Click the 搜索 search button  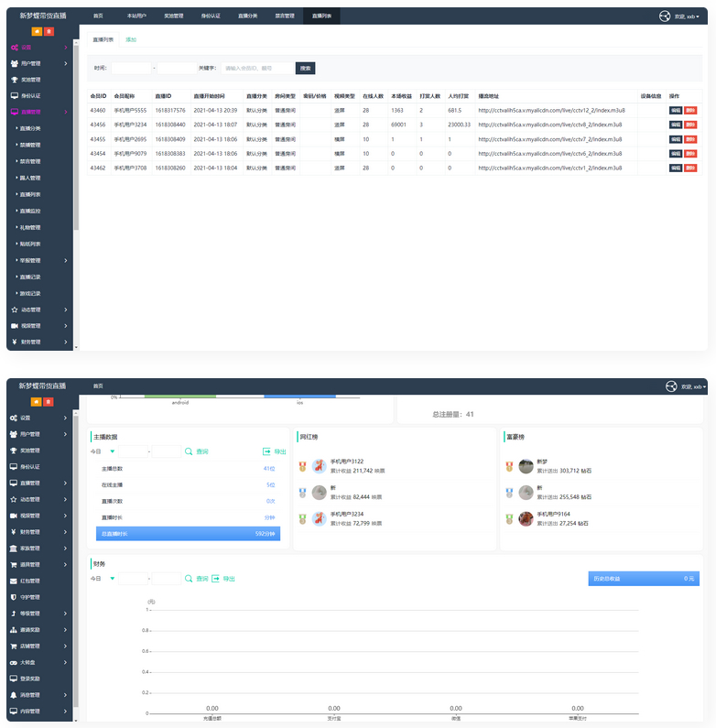[x=306, y=68]
